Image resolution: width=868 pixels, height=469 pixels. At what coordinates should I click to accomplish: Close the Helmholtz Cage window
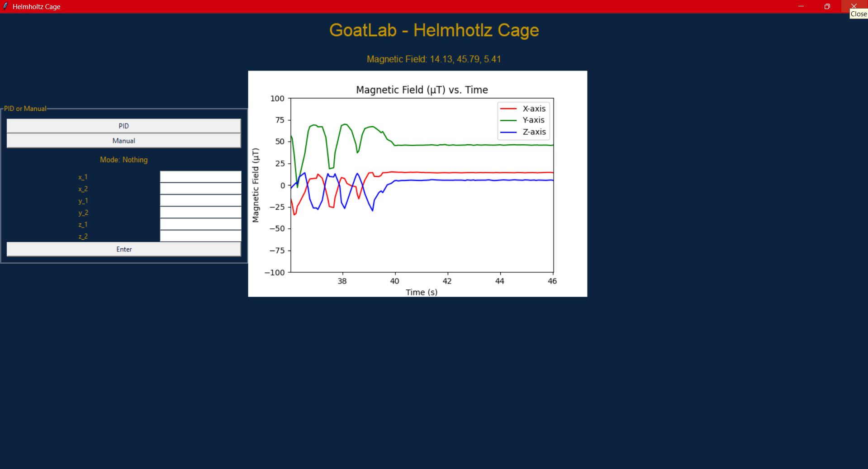[854, 6]
